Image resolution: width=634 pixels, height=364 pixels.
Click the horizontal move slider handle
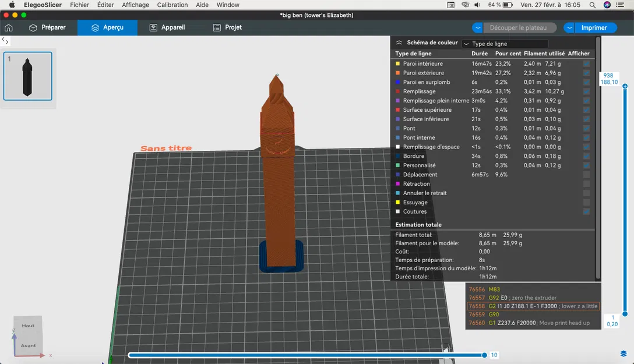point(484,355)
